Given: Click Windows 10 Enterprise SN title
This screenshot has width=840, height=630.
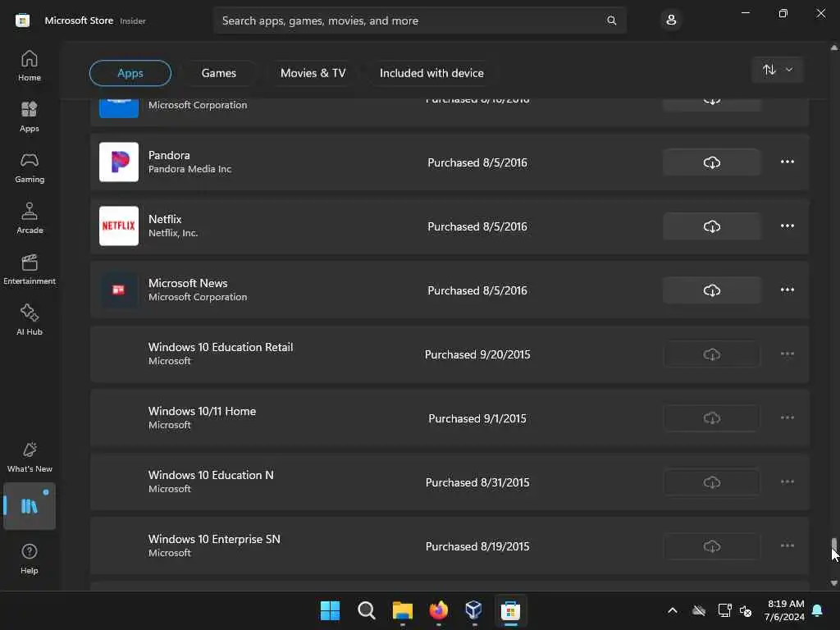Looking at the screenshot, I should [x=214, y=539].
